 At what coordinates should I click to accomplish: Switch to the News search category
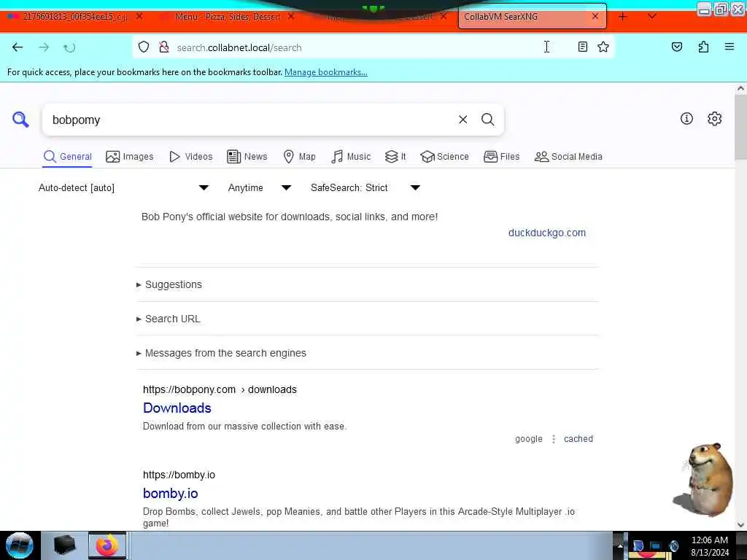click(247, 157)
